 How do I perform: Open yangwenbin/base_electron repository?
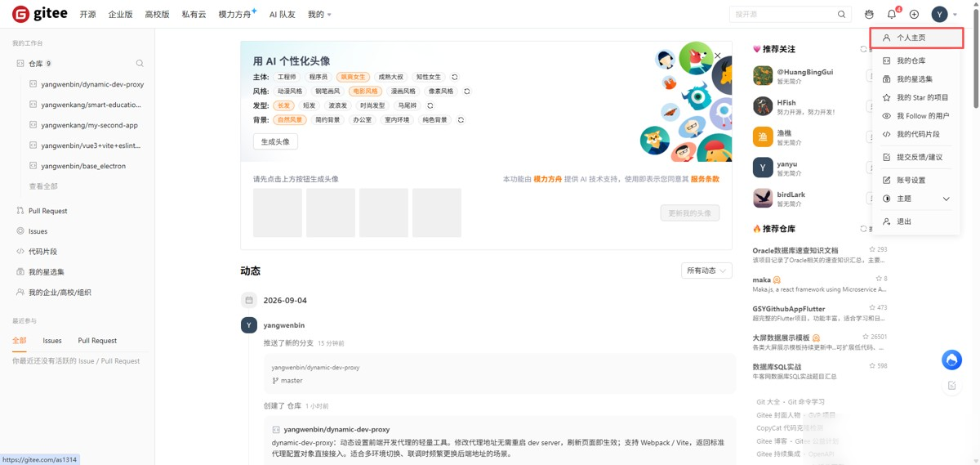pos(83,166)
